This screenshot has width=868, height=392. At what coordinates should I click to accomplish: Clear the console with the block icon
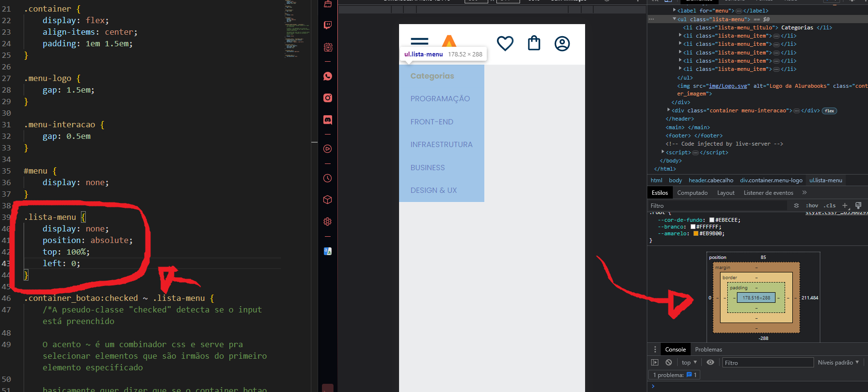pos(668,363)
